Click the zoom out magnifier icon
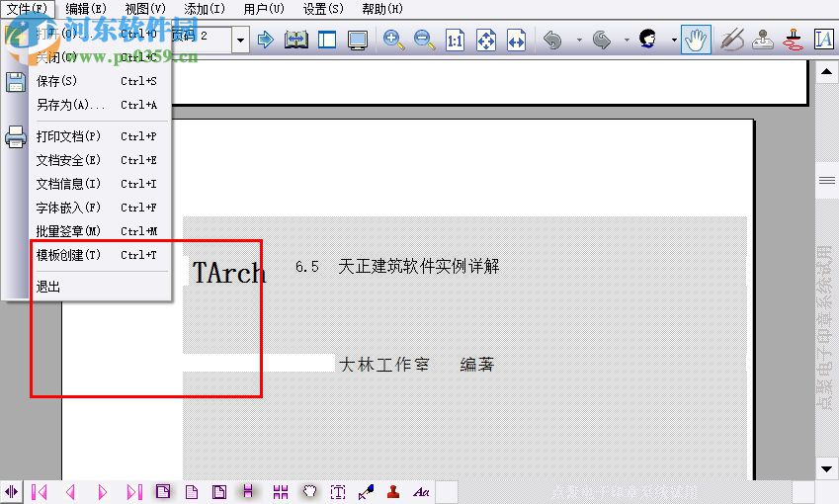 424,41
